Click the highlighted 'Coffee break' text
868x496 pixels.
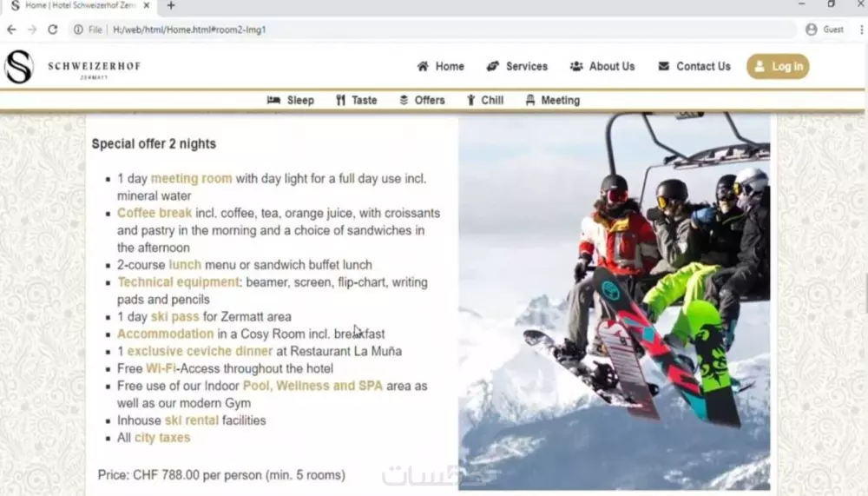click(x=155, y=213)
